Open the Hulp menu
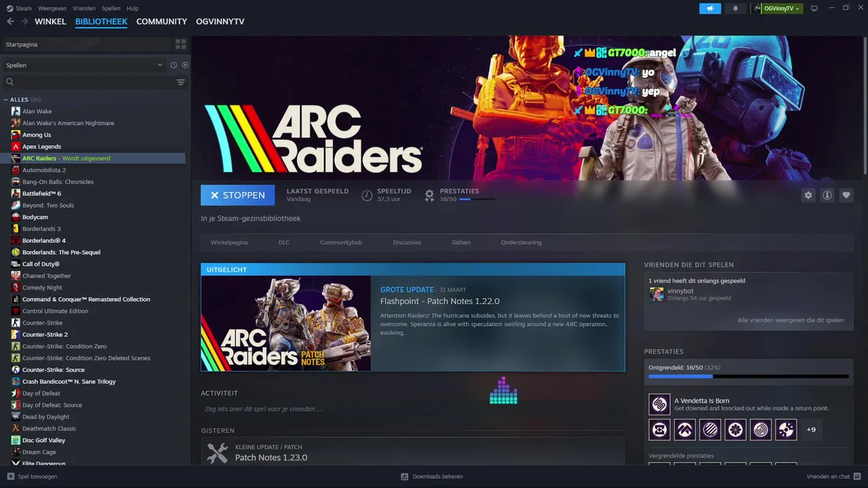The image size is (868, 488). pos(132,8)
